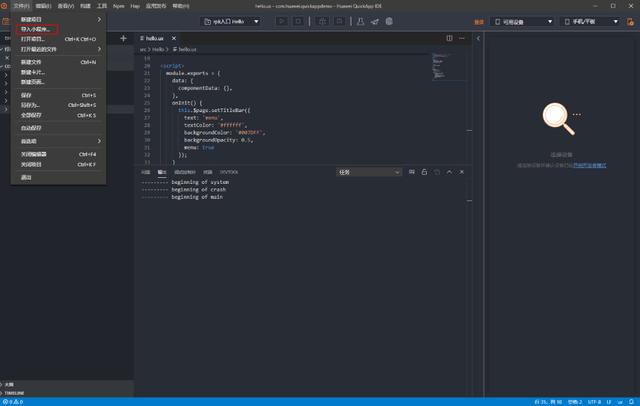The width and height of the screenshot is (640, 406).
Task: Click the run (play) icon in toolbar
Action: point(281,21)
